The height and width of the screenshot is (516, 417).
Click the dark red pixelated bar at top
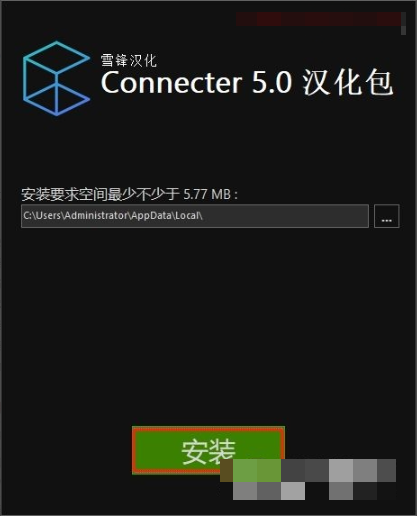pyautogui.click(x=319, y=19)
